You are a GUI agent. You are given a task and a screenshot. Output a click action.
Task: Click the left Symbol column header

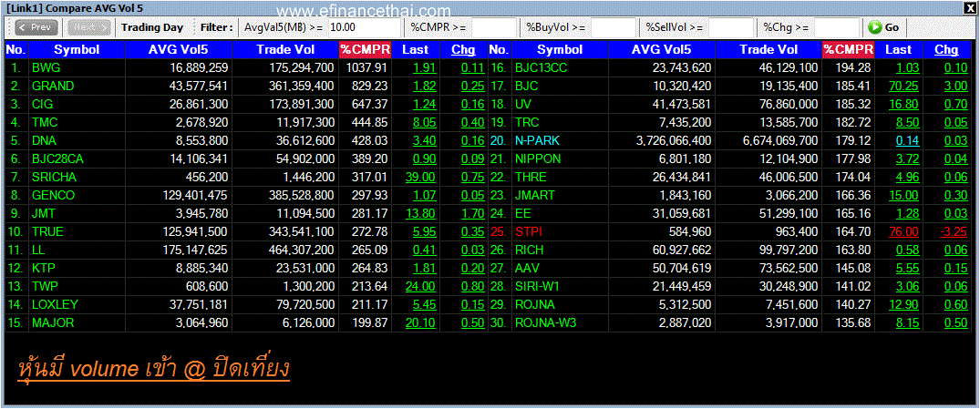(77, 50)
